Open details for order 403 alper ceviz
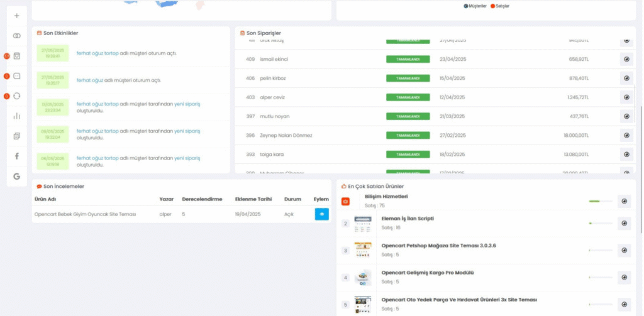Viewport: 644px width, 316px height. pyautogui.click(x=626, y=97)
